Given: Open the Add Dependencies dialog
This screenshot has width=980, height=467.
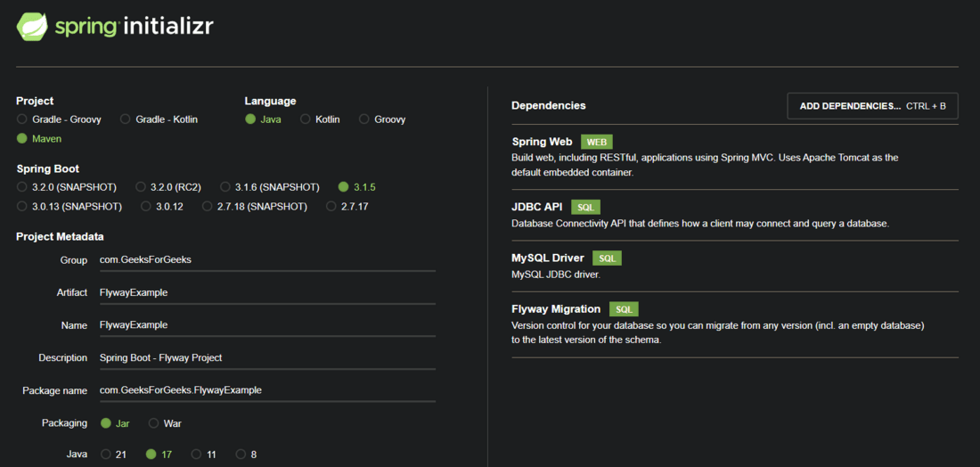Looking at the screenshot, I should coord(872,106).
